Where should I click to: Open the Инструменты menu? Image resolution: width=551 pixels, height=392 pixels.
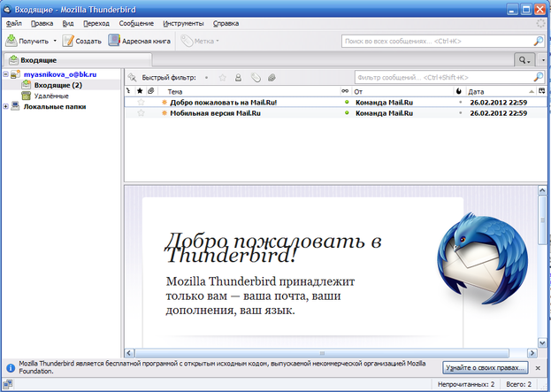[187, 22]
